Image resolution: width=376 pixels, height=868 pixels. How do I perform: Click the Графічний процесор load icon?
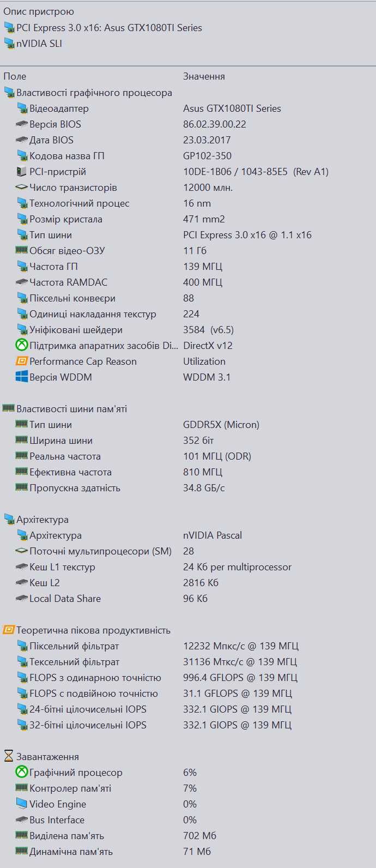pyautogui.click(x=22, y=772)
